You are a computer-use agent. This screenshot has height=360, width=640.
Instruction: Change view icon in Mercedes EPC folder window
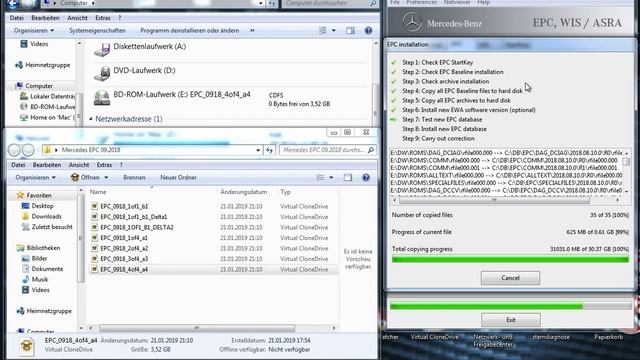tap(320, 178)
